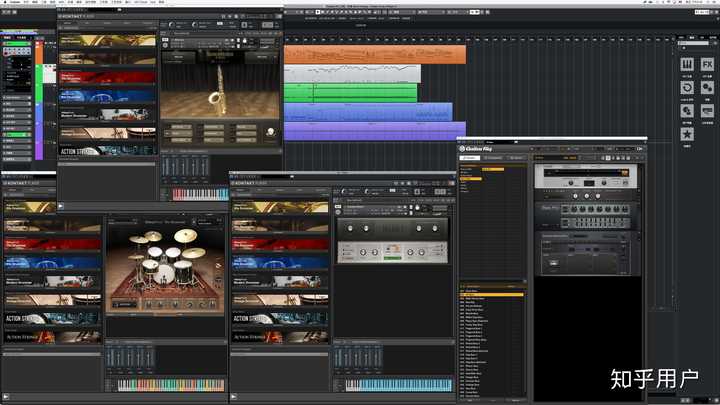Click the footer arrow button in drum kit Kontakt window
The width and height of the screenshot is (720, 405).
[x=6, y=397]
